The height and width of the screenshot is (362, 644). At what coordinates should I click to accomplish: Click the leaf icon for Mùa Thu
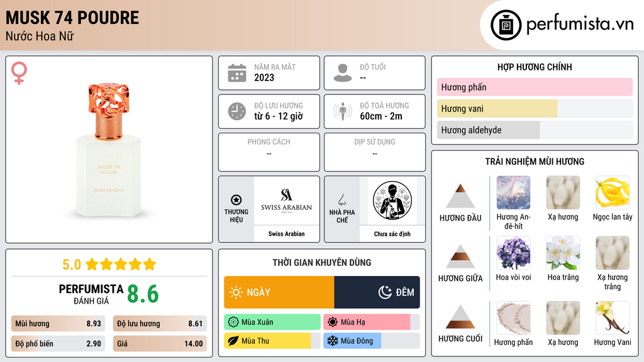[x=233, y=341]
